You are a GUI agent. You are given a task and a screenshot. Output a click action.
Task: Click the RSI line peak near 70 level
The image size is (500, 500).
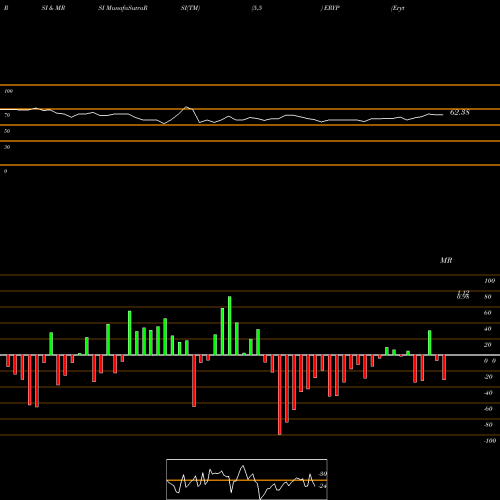[x=186, y=107]
